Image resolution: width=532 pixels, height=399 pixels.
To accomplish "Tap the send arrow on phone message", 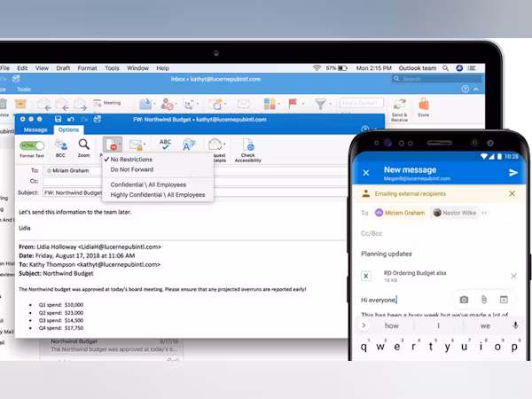I will click(512, 172).
